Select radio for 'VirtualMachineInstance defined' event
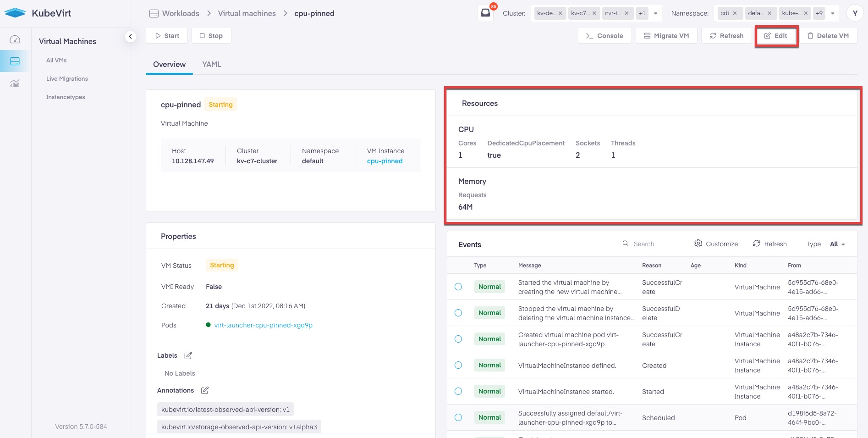 click(458, 365)
